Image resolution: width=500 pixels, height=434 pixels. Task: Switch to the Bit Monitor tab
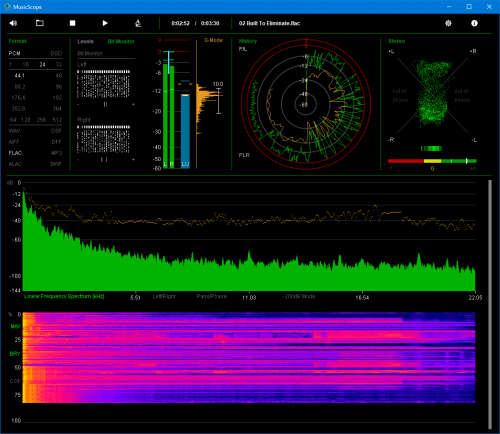click(x=121, y=41)
